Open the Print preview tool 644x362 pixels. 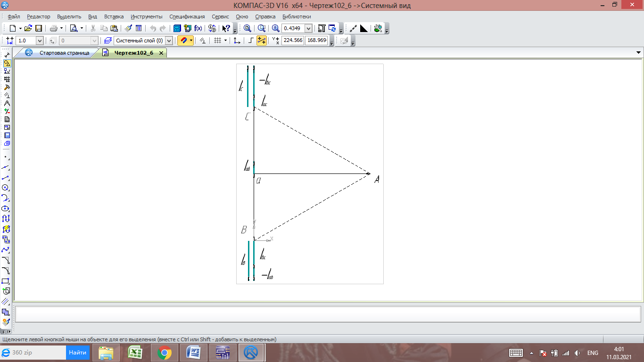[x=74, y=28]
